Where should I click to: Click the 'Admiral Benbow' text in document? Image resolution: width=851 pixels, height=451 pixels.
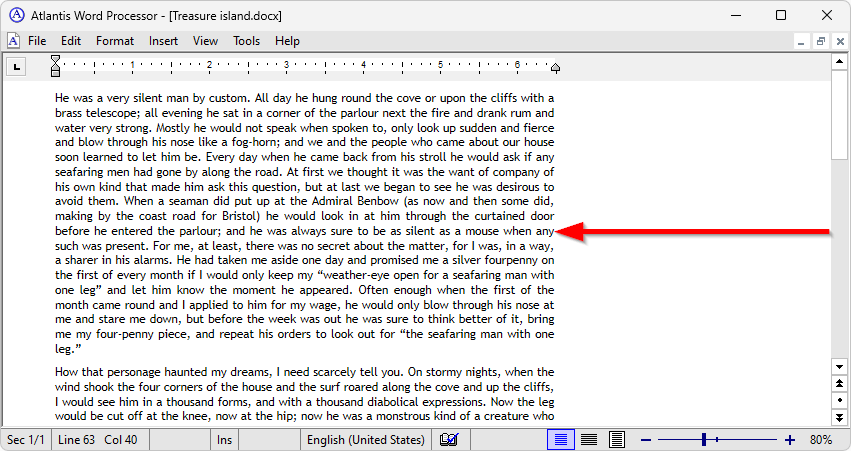point(355,201)
